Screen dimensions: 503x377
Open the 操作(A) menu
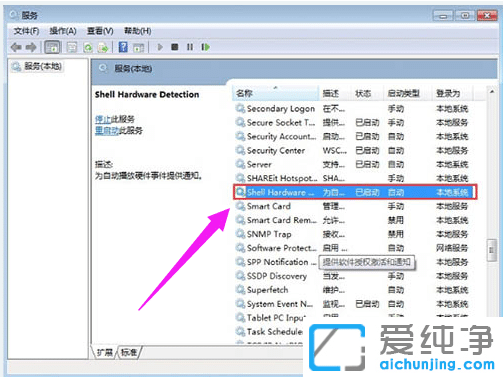pos(63,31)
